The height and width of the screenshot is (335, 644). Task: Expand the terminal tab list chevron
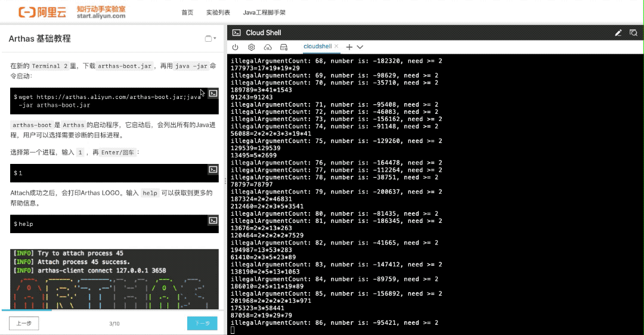click(x=360, y=47)
